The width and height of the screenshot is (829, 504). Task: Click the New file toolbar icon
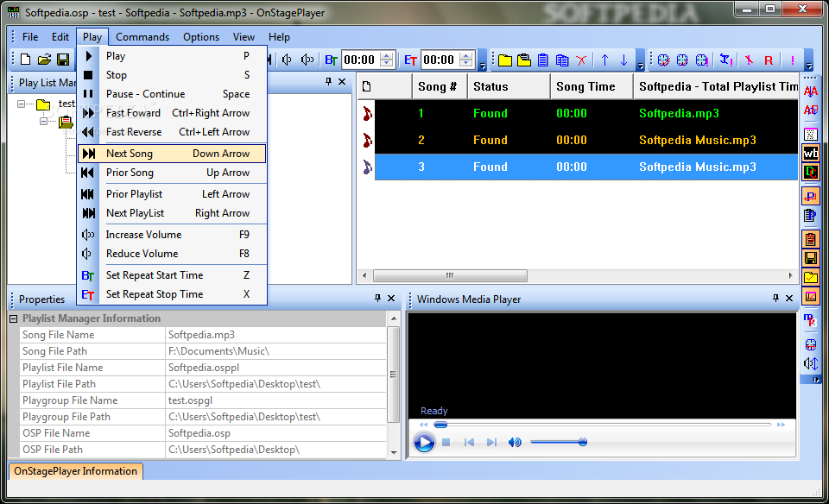(25, 60)
